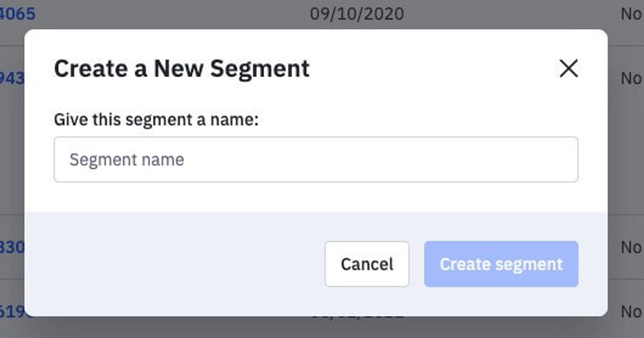Viewport: 644px width, 338px height.
Task: Click the 09/10/2020 date cell
Action: [x=357, y=14]
